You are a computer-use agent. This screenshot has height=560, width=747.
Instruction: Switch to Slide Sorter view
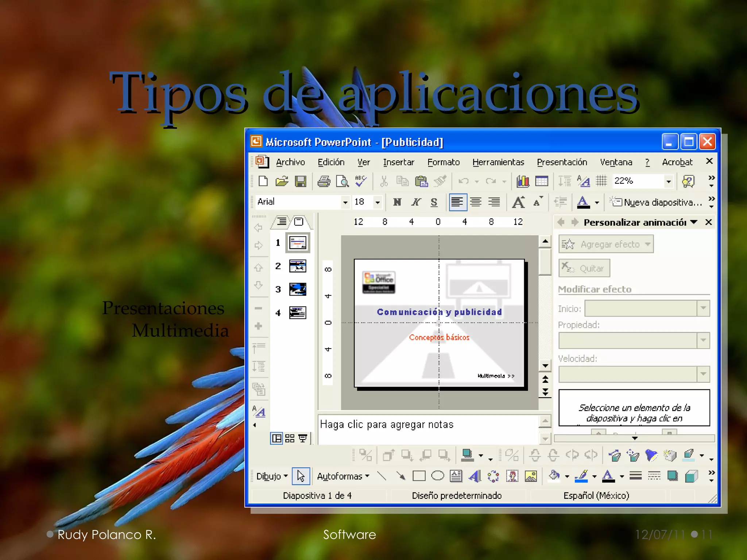point(290,438)
